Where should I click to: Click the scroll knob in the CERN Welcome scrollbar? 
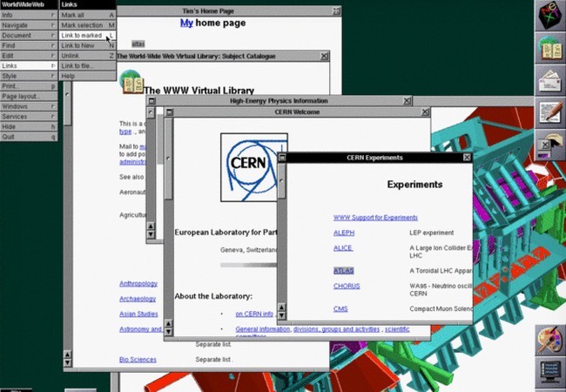(168, 158)
